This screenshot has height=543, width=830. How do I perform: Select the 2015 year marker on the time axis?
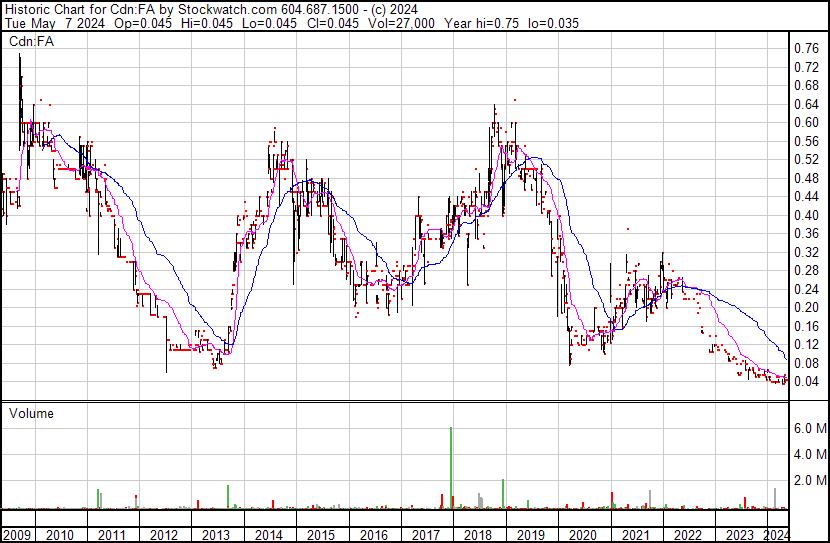pyautogui.click(x=320, y=534)
